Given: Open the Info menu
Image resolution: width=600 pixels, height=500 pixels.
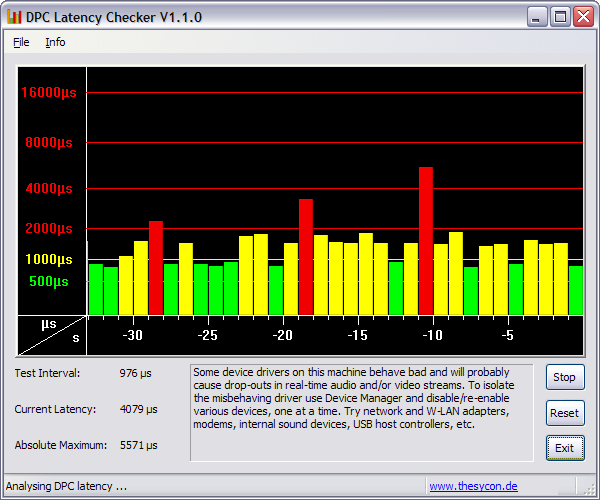Looking at the screenshot, I should click(x=55, y=42).
